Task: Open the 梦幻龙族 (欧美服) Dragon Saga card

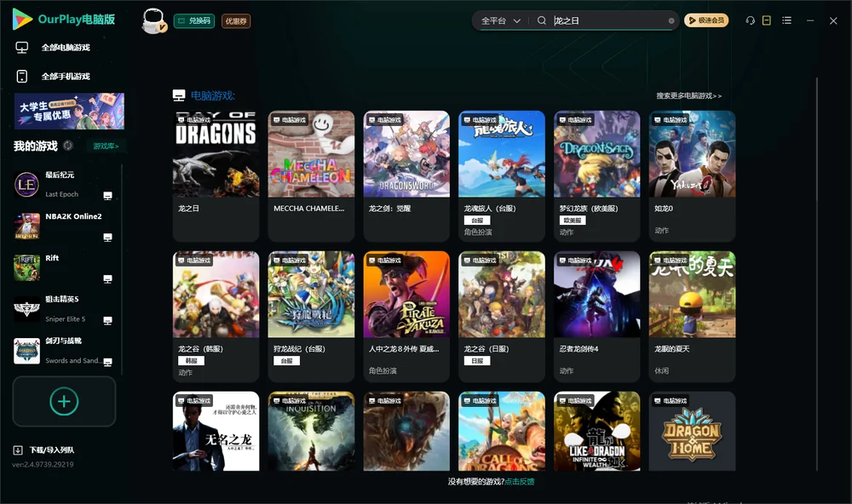Action: coord(597,176)
